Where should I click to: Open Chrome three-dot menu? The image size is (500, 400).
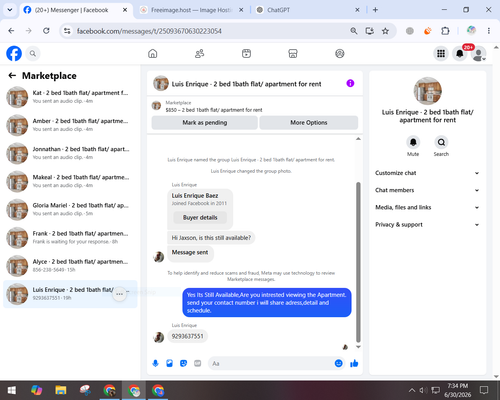point(489,31)
